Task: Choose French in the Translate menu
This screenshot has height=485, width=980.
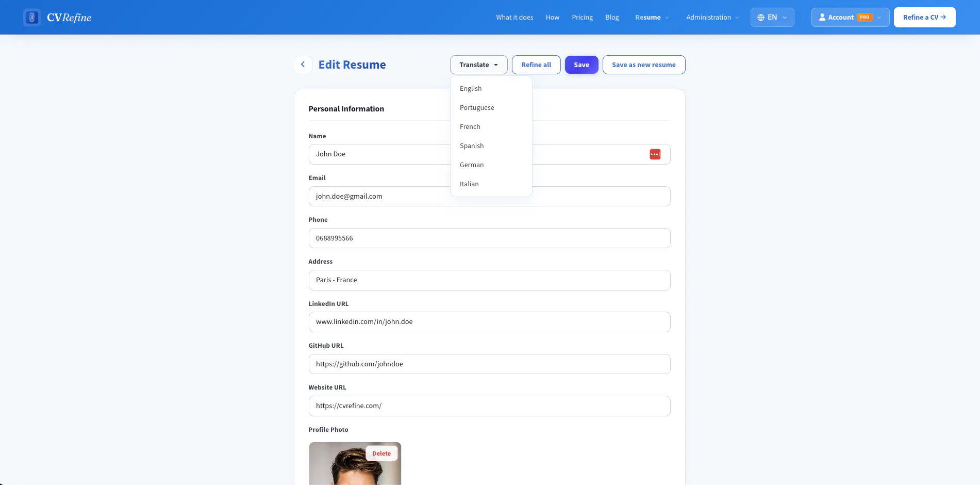Action: pyautogui.click(x=491, y=127)
